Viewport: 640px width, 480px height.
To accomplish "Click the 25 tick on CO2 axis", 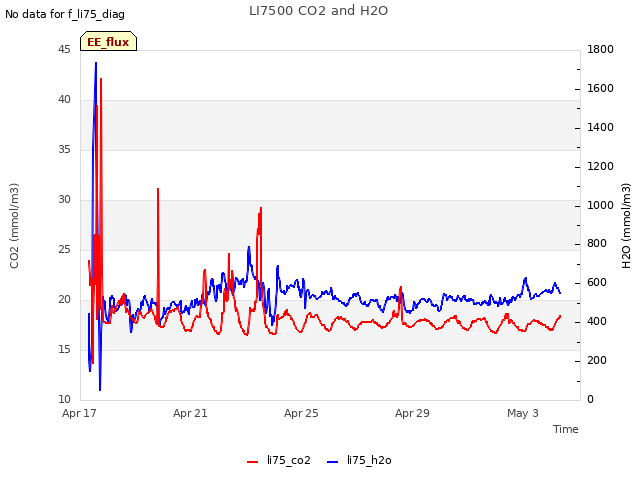I will tap(64, 250).
